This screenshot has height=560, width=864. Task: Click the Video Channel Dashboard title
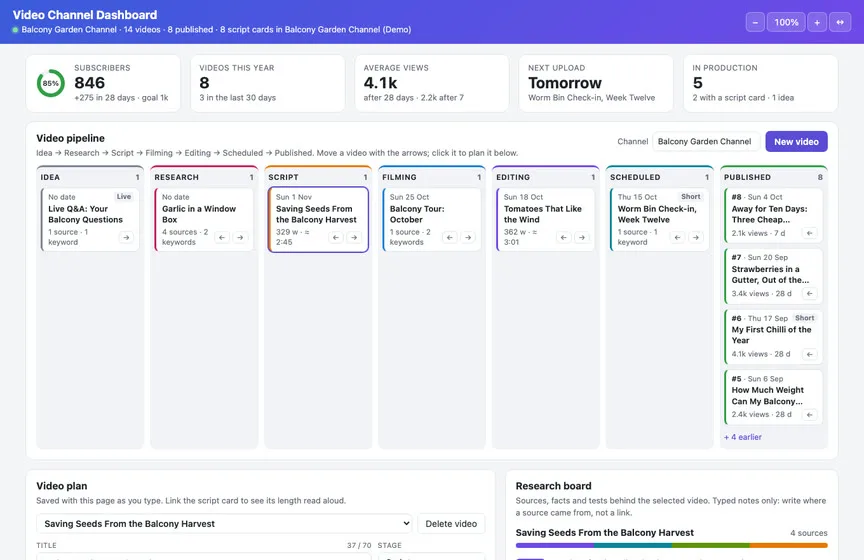tap(85, 15)
